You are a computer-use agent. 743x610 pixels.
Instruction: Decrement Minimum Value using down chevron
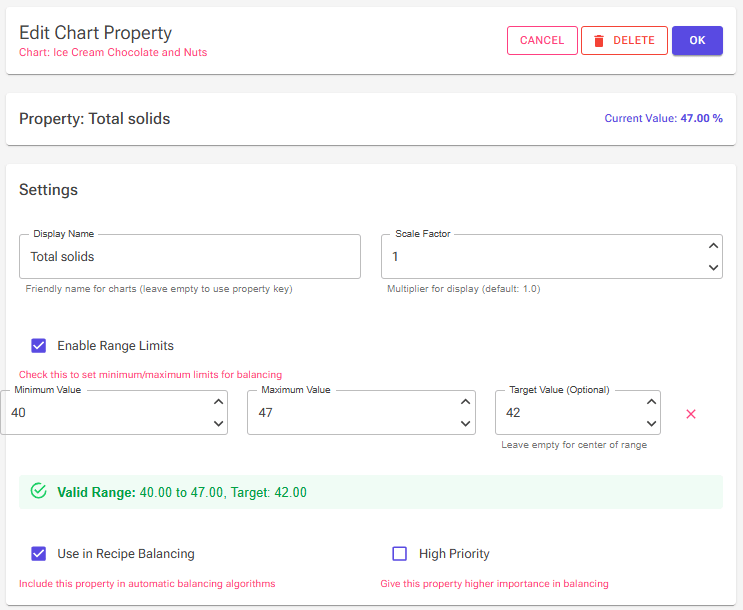[x=218, y=424]
